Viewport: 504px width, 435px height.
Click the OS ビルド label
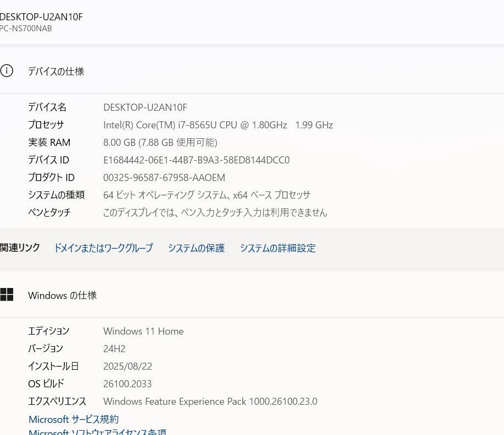[x=46, y=383]
